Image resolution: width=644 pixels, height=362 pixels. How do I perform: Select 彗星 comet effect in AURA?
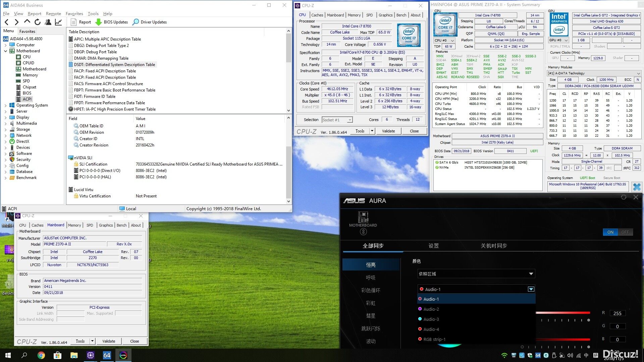[371, 316]
